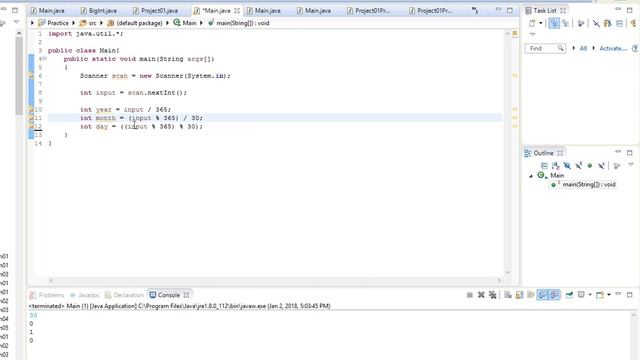
Task: Select main(String[]) : void in Outline
Action: [589, 184]
